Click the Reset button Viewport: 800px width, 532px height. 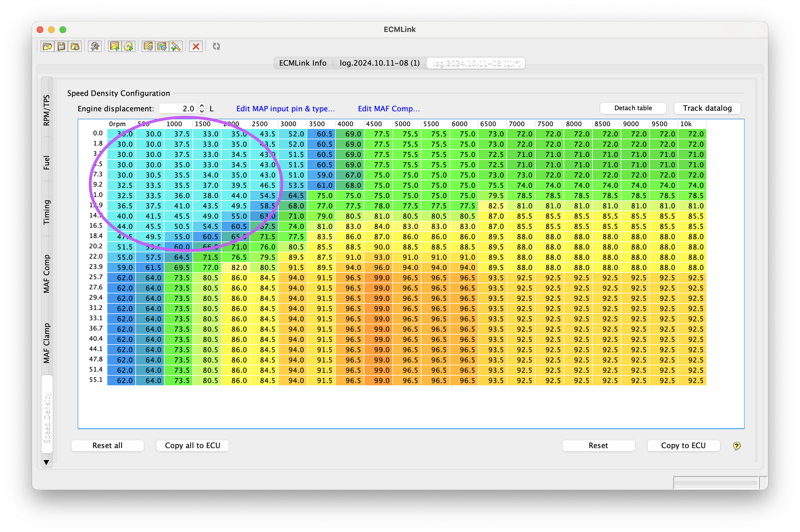(x=598, y=446)
